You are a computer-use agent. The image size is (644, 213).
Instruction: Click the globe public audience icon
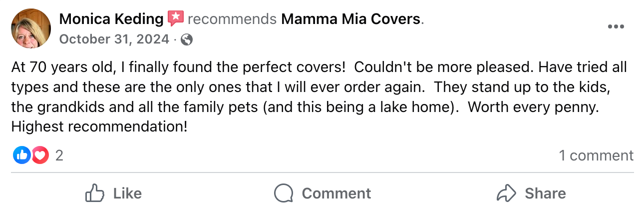coord(187,39)
